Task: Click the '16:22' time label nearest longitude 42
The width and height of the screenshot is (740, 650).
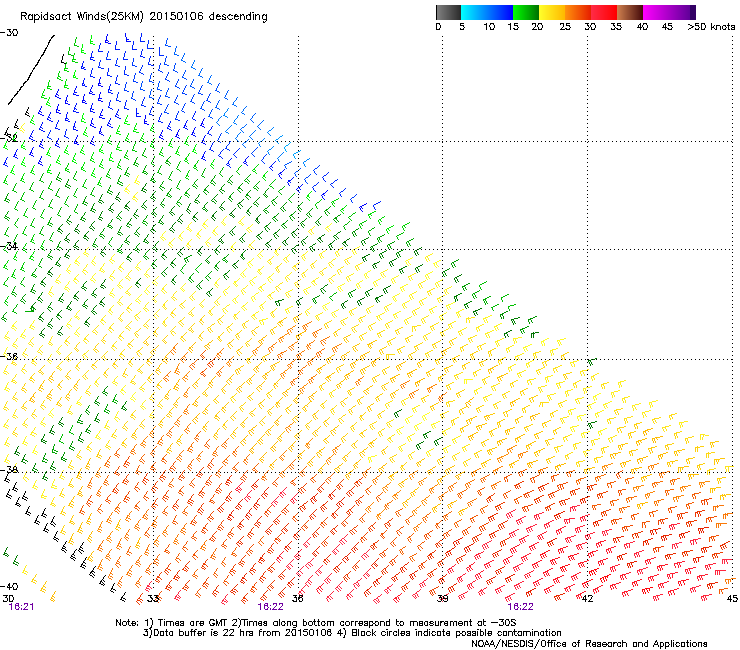Action: [x=521, y=607]
